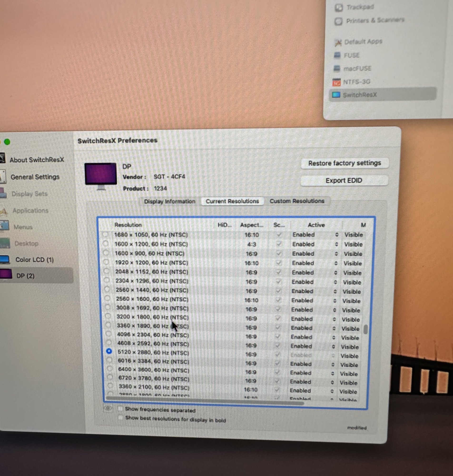This screenshot has height=476, width=453.
Task: Click the Export EDID button
Action: coord(344,181)
